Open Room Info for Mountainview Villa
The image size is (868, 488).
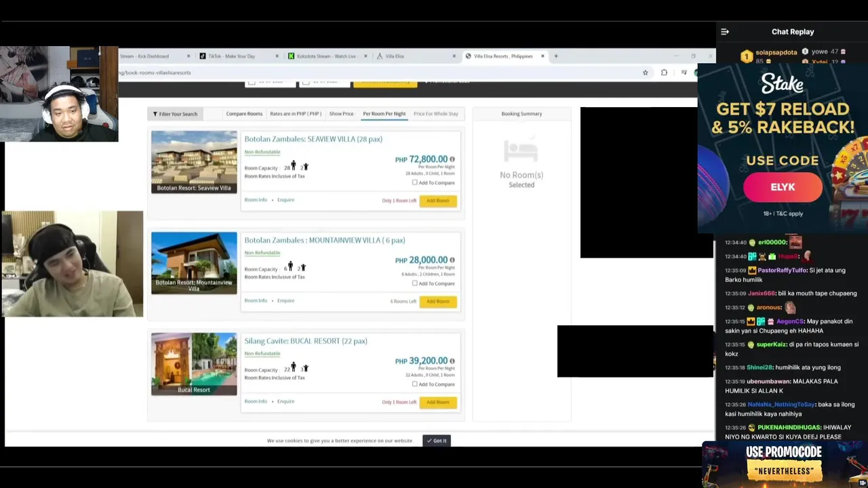pos(256,301)
